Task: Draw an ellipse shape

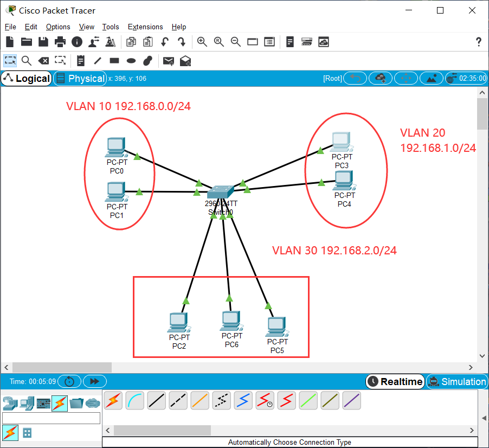Action: (x=131, y=61)
